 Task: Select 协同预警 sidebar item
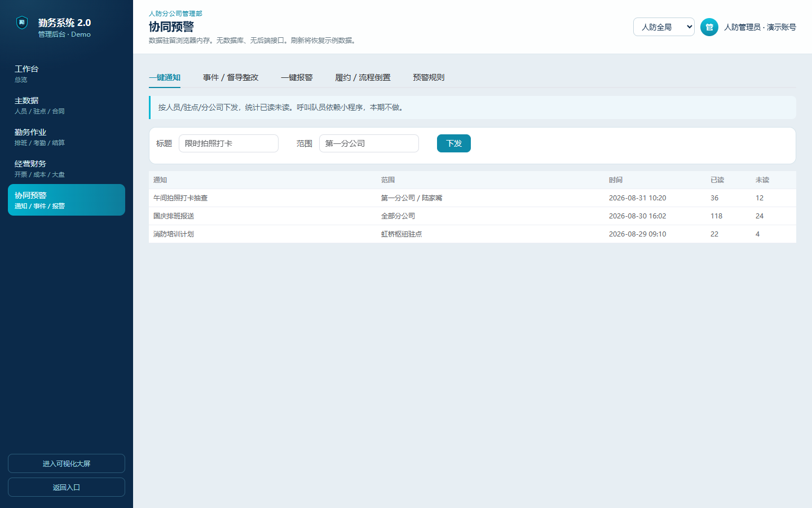click(67, 200)
